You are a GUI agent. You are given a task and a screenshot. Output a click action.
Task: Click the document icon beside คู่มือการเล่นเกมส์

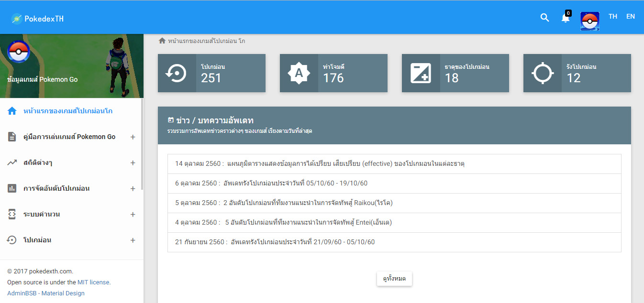pyautogui.click(x=12, y=137)
